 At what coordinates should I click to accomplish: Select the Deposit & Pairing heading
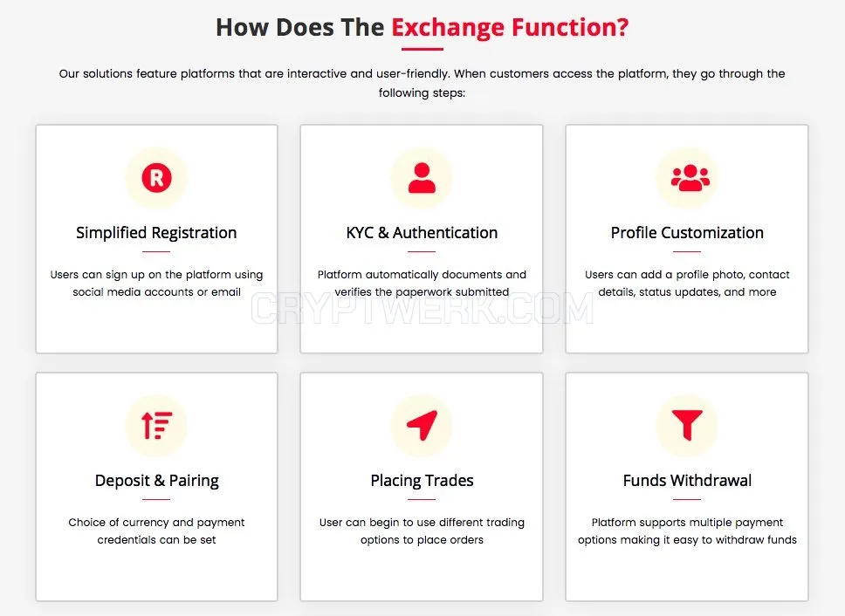click(x=157, y=480)
